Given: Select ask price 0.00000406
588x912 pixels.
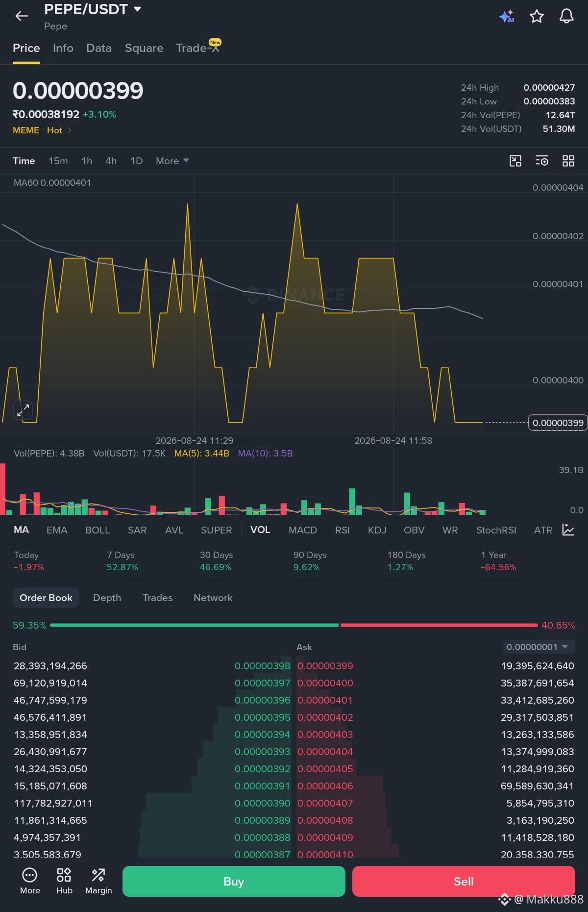Looking at the screenshot, I should (325, 786).
